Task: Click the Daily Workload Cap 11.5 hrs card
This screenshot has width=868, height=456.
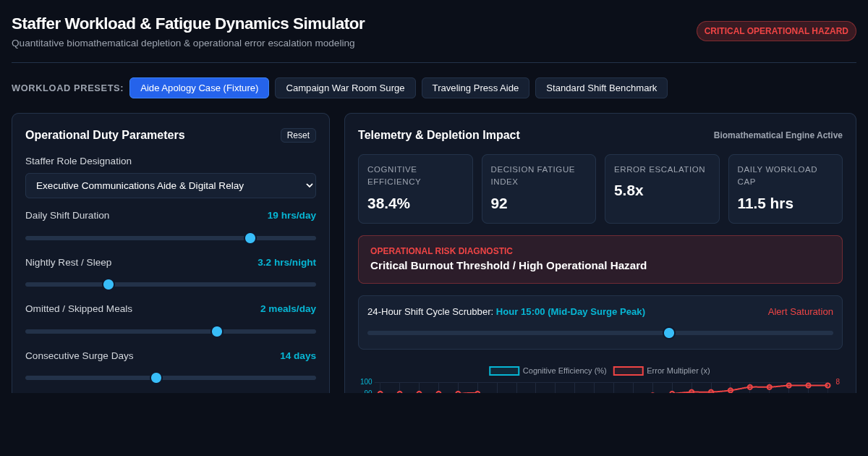Action: (x=786, y=189)
